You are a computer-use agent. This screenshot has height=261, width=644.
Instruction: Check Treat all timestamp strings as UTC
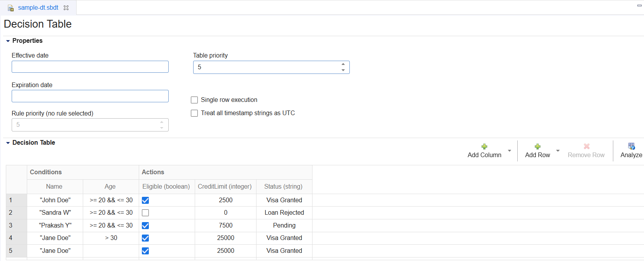(194, 113)
